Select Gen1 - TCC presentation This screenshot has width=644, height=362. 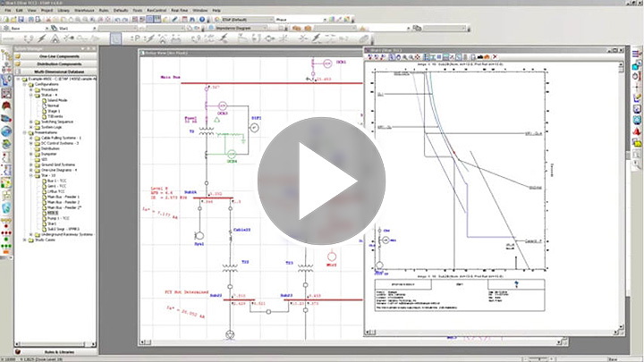coord(56,186)
